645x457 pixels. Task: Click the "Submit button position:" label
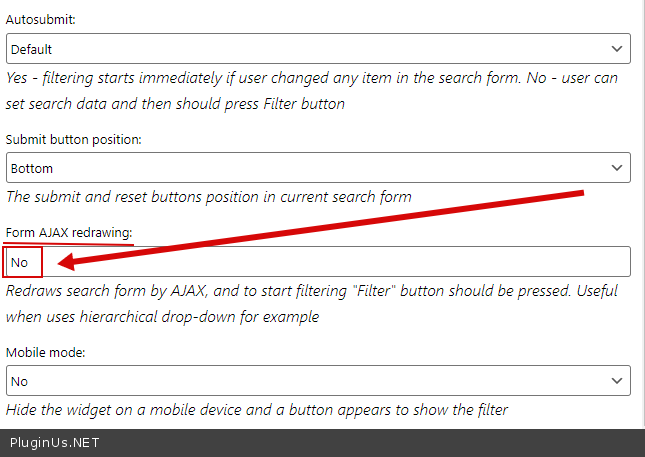[x=73, y=139]
